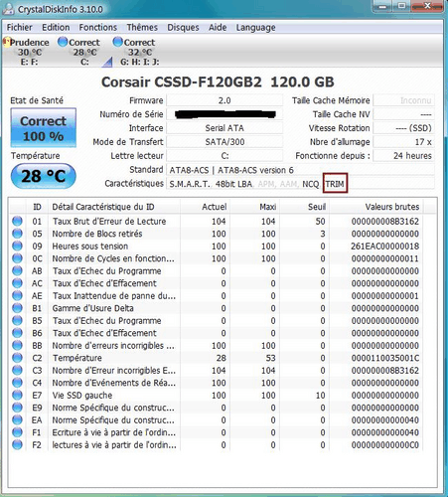Open the Edition menu
The image size is (448, 497).
[56, 28]
